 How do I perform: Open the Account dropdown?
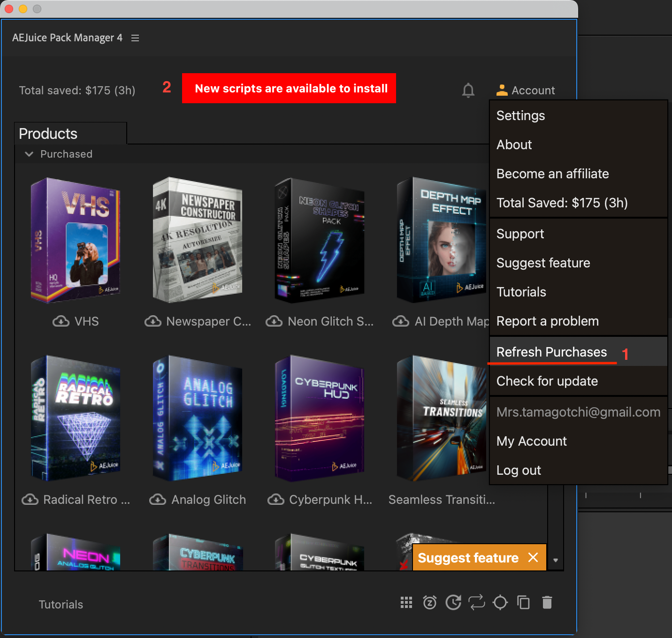pyautogui.click(x=526, y=90)
